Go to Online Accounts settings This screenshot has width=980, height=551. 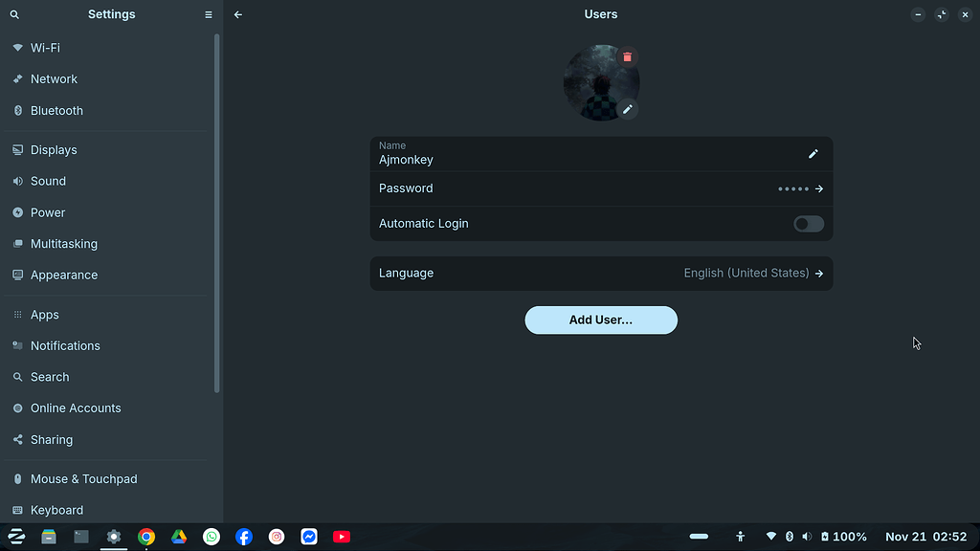(x=76, y=408)
